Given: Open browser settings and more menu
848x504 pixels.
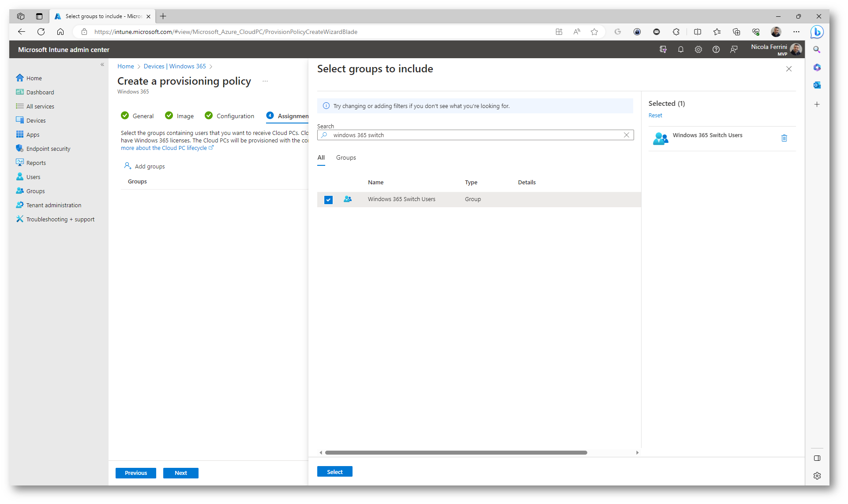Looking at the screenshot, I should click(796, 32).
